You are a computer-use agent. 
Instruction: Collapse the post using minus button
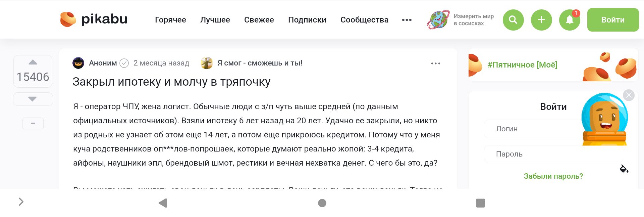(33, 123)
